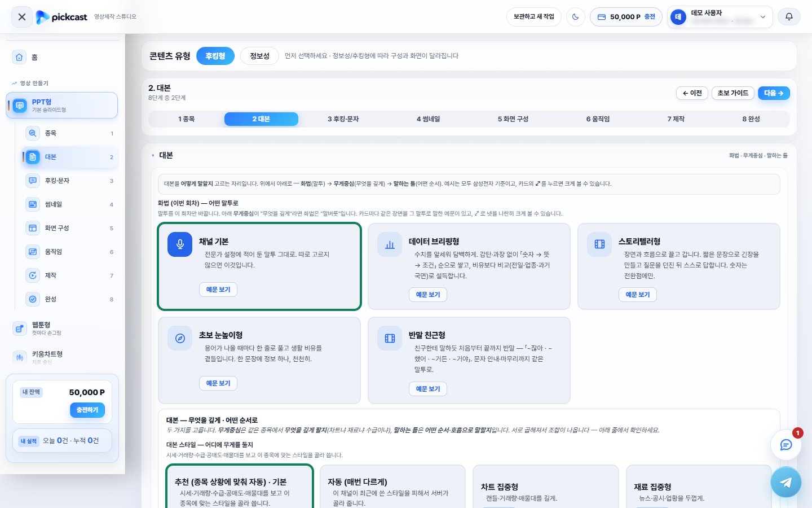The width and height of the screenshot is (812, 508).
Task: Open the 데모 사용자 account dropdown
Action: (719, 17)
